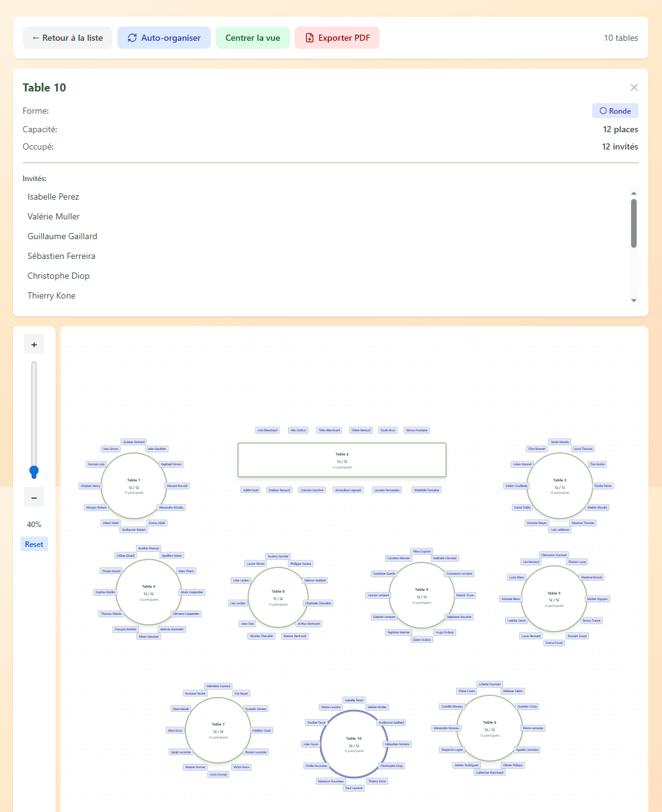Click the Ronde shape badge
The width and height of the screenshot is (662, 812).
click(x=615, y=111)
